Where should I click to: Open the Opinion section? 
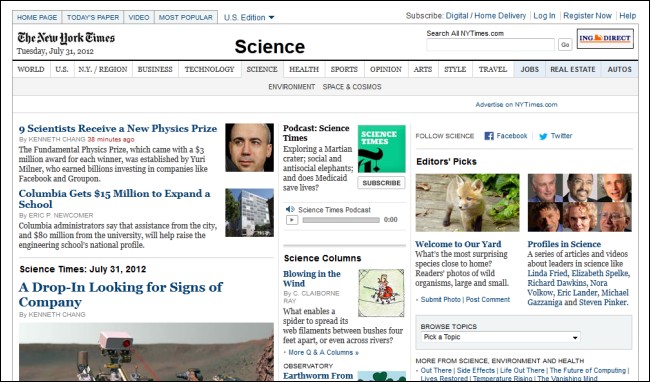tap(386, 69)
